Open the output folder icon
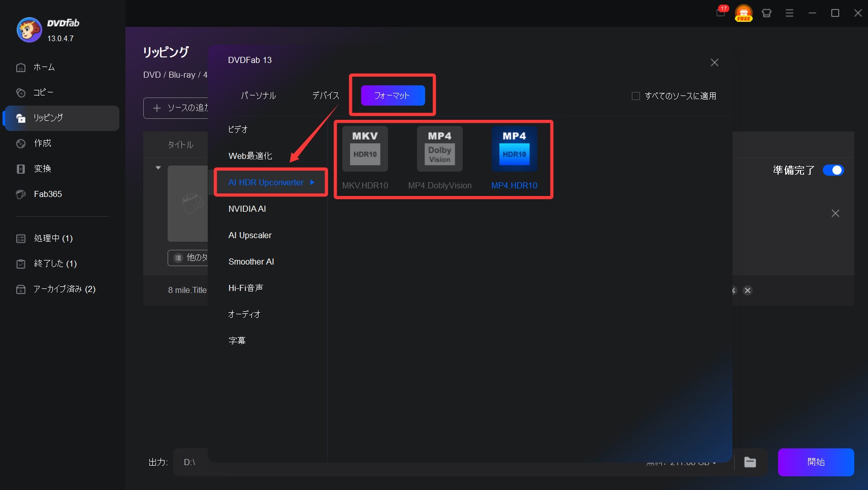 point(750,462)
